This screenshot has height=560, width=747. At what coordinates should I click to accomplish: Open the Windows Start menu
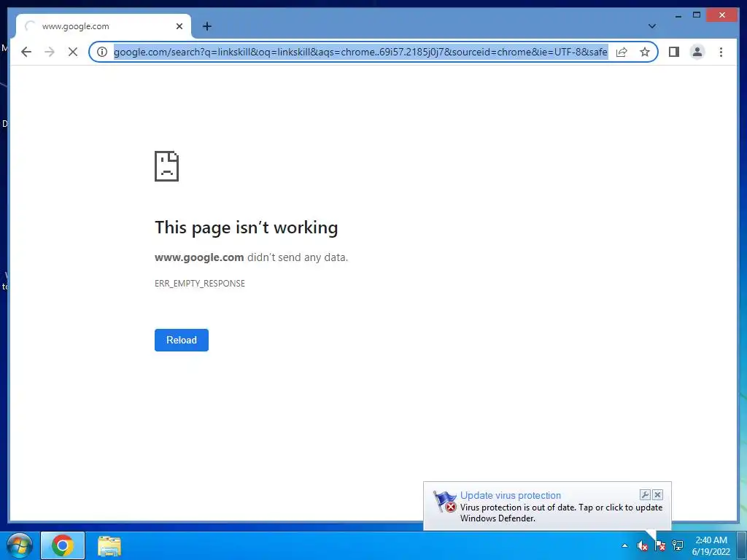(x=20, y=545)
